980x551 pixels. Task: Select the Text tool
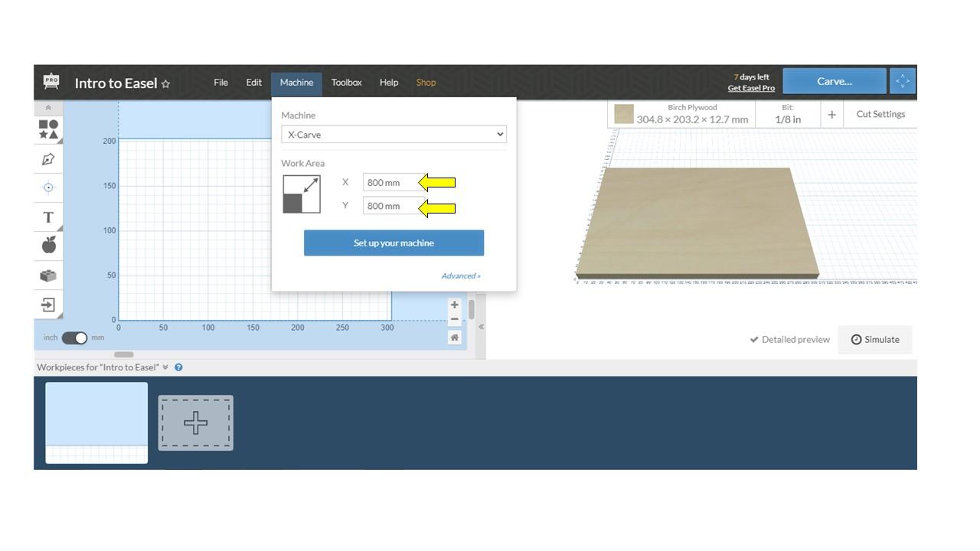tap(48, 217)
